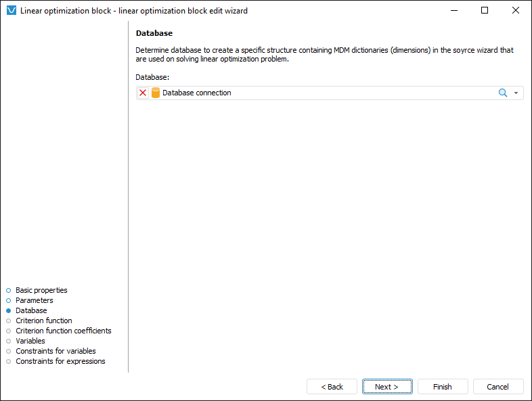Select the Database wizard step
This screenshot has height=401, width=532.
pos(31,310)
